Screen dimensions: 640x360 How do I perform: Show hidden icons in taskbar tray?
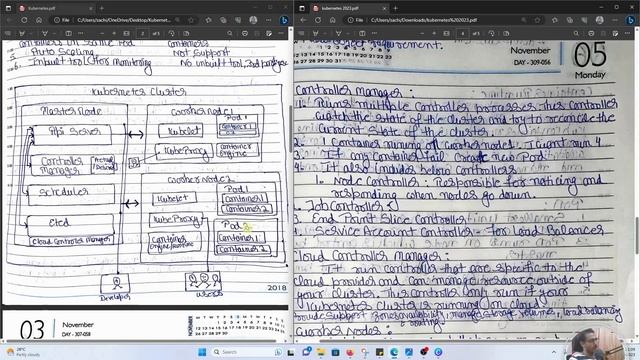point(554,352)
